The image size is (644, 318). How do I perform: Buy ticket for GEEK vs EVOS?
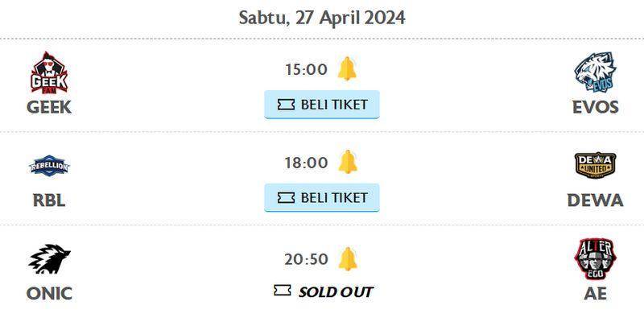pyautogui.click(x=321, y=105)
